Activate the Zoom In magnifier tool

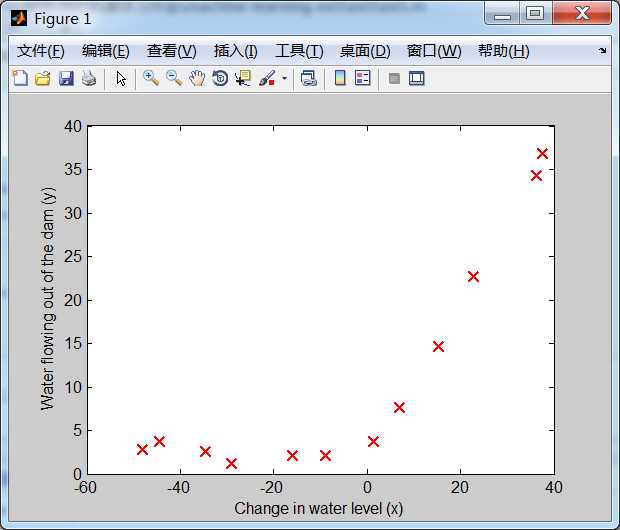pyautogui.click(x=151, y=78)
